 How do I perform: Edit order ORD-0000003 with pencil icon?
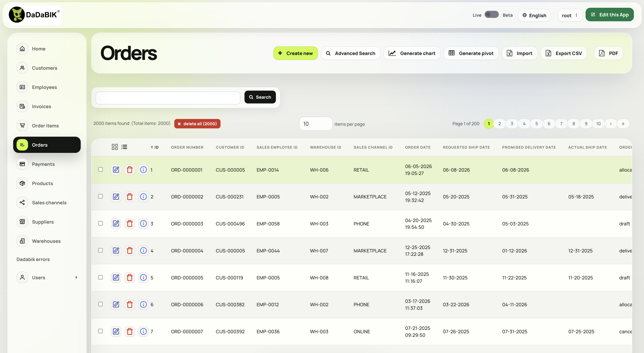(116, 223)
